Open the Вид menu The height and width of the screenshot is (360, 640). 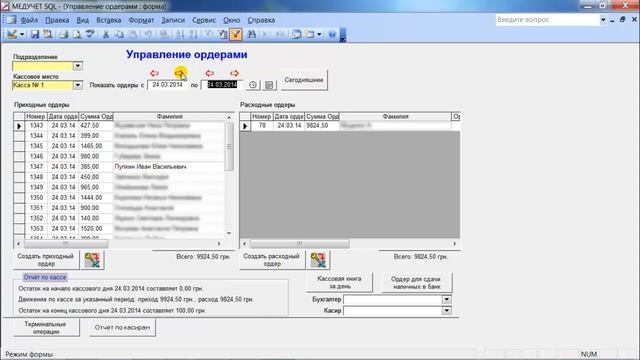(83, 20)
